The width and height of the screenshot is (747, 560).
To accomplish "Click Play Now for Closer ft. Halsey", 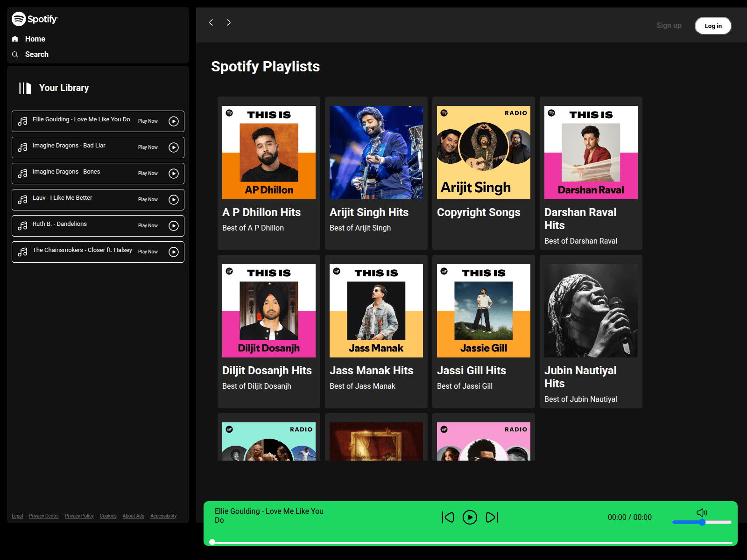I will (x=148, y=252).
